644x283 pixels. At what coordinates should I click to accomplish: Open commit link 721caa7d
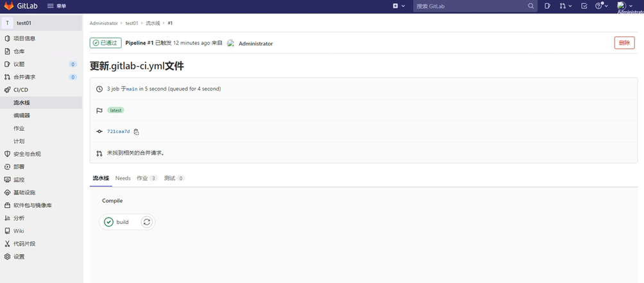[118, 132]
